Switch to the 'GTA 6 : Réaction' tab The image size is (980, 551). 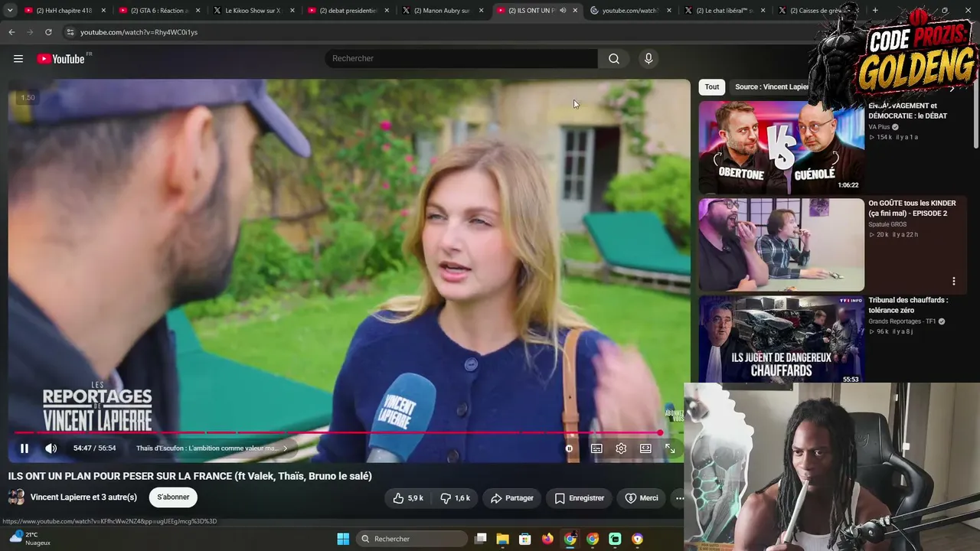click(159, 11)
